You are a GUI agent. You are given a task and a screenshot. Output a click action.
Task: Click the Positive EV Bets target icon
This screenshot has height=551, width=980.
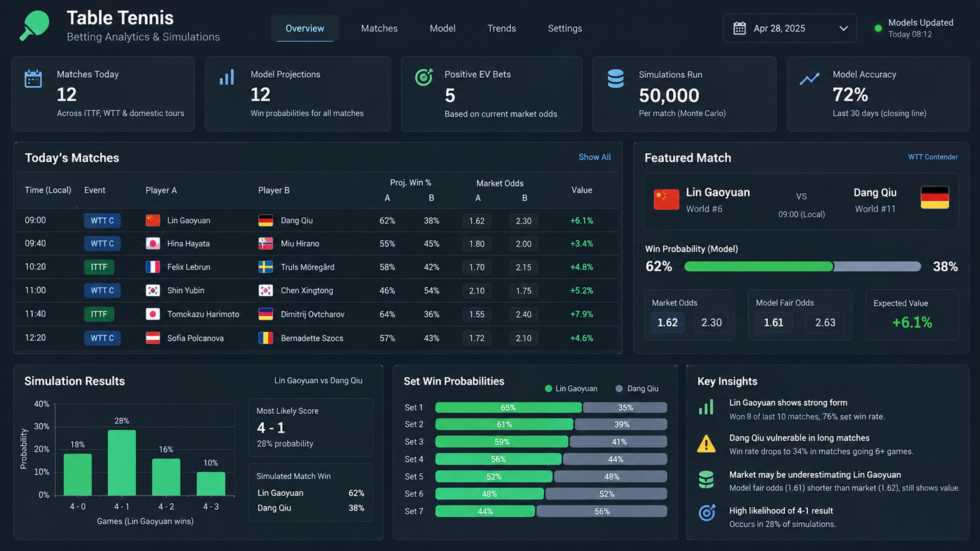[x=424, y=77]
